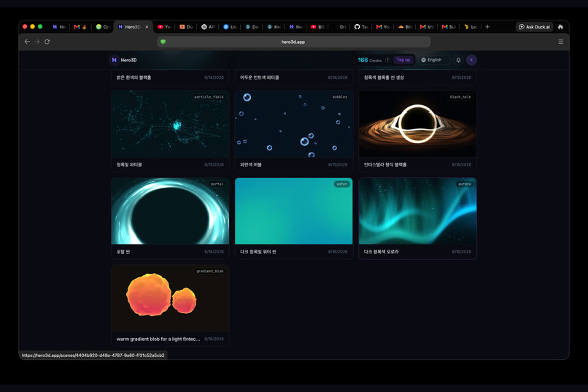Screen dimensions: 588x392
Task: Switch to the DuckDuckGo 'Du' tab
Action: point(186,26)
